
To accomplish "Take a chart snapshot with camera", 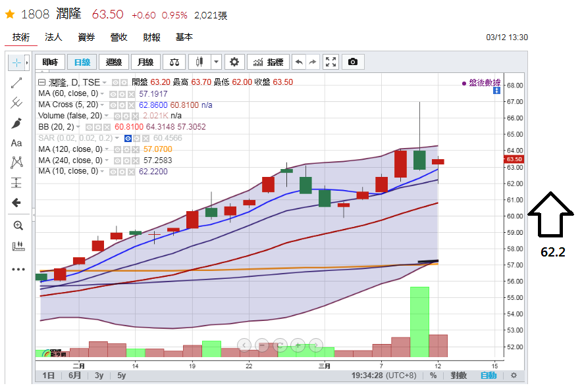I will [353, 62].
